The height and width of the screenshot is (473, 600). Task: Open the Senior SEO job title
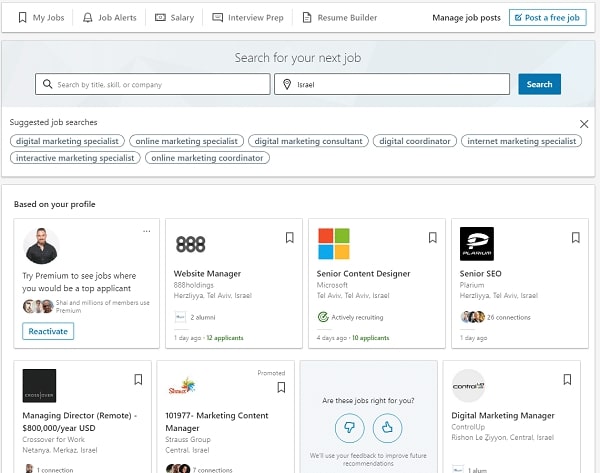pos(481,274)
